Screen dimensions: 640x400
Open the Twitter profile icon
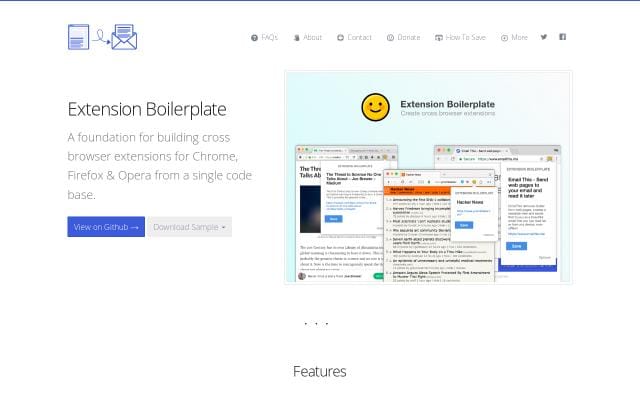pyautogui.click(x=544, y=37)
